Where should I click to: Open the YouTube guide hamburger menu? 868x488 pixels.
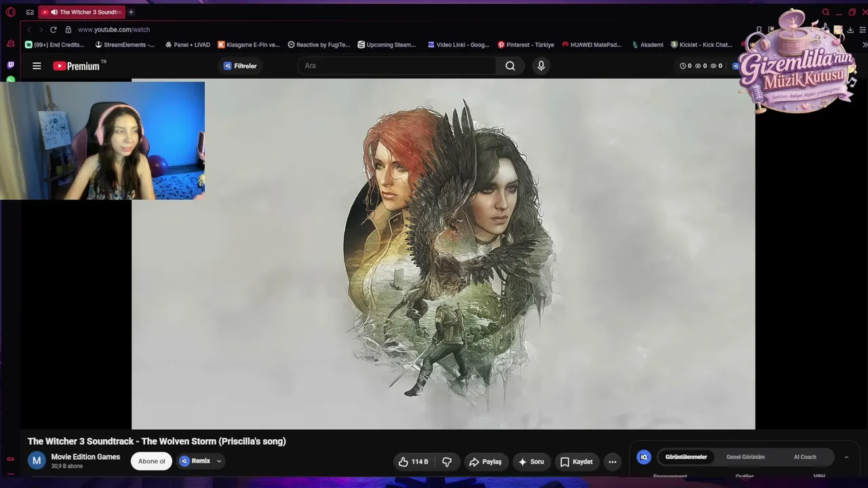click(37, 66)
